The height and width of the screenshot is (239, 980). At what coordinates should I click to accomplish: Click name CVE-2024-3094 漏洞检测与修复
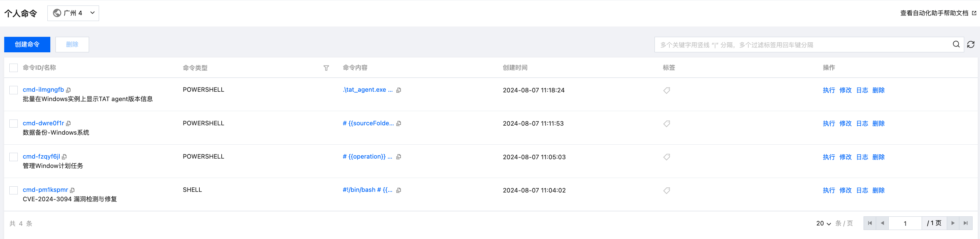pyautogui.click(x=70, y=199)
